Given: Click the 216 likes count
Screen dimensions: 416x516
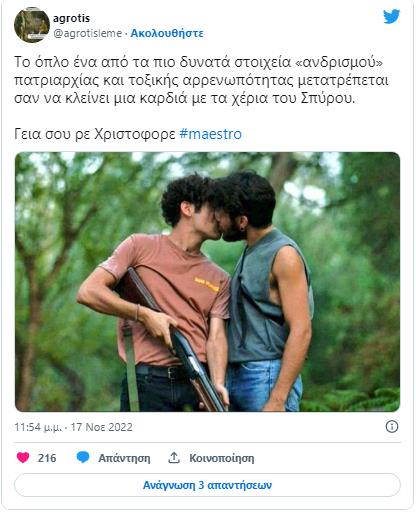Looking at the screenshot, I should tap(47, 458).
